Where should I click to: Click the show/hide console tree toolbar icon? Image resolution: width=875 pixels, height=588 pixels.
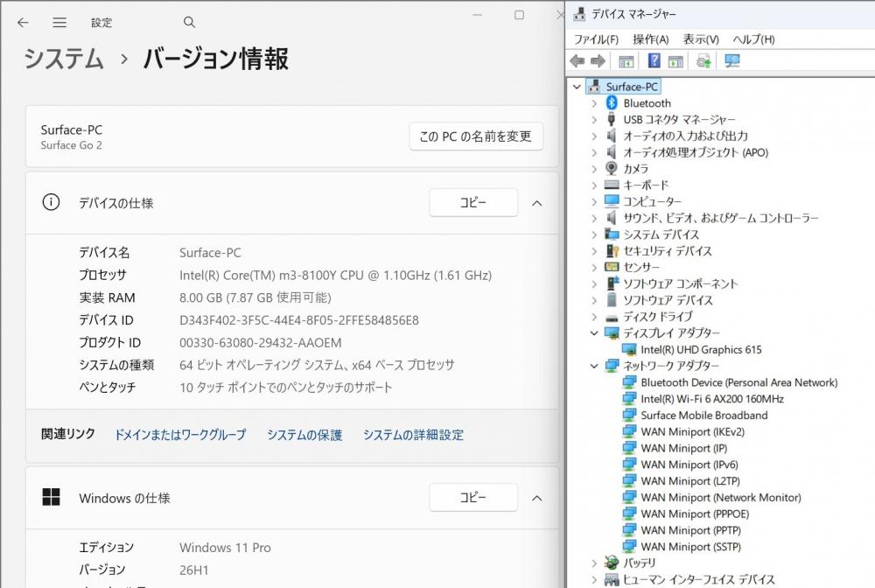tap(626, 60)
